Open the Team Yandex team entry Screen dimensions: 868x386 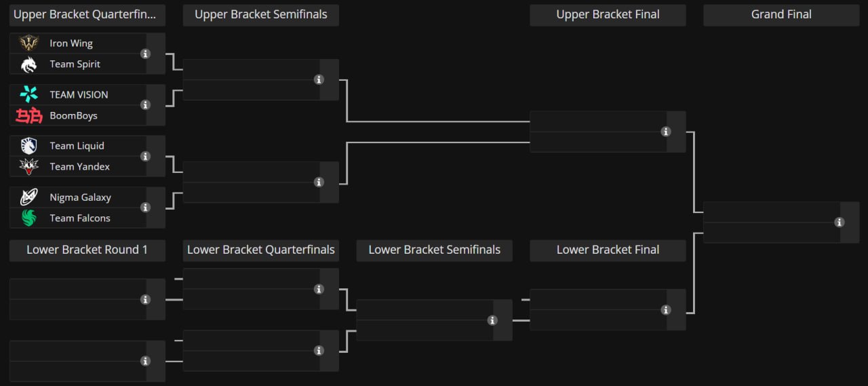(78, 166)
